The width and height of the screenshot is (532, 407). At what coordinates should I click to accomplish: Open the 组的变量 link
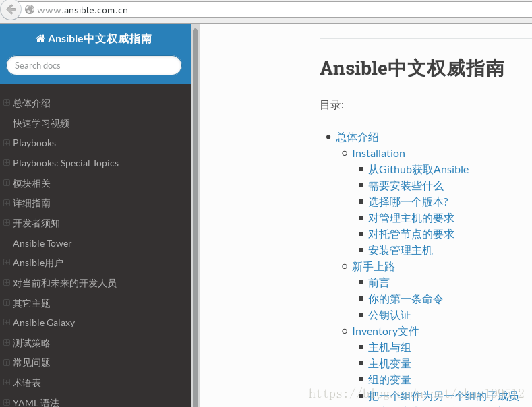tap(390, 380)
